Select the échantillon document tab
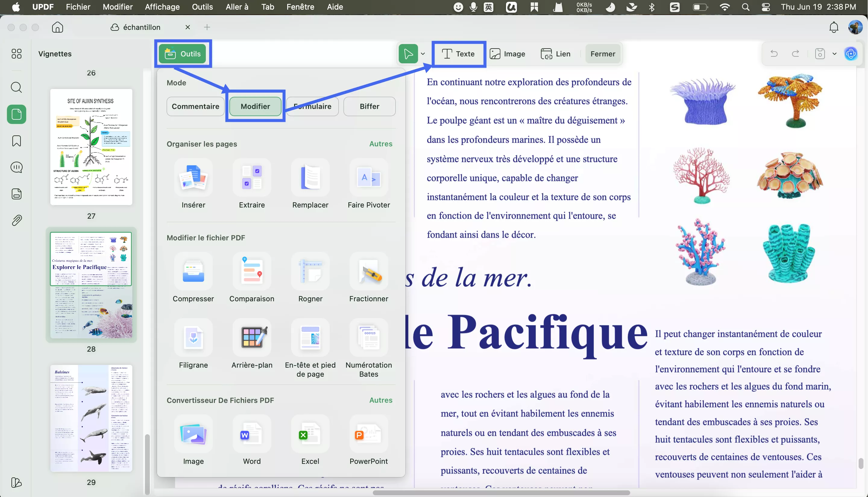The image size is (868, 497). pyautogui.click(x=142, y=27)
